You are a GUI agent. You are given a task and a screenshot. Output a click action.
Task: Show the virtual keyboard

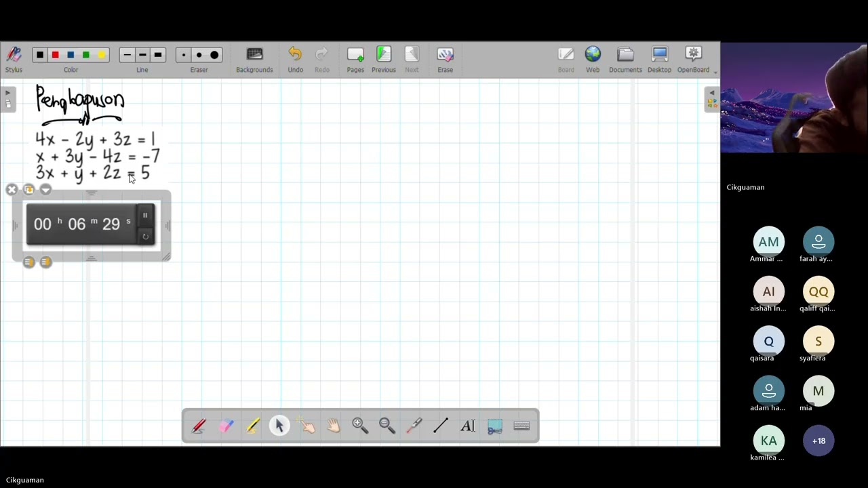click(x=521, y=426)
